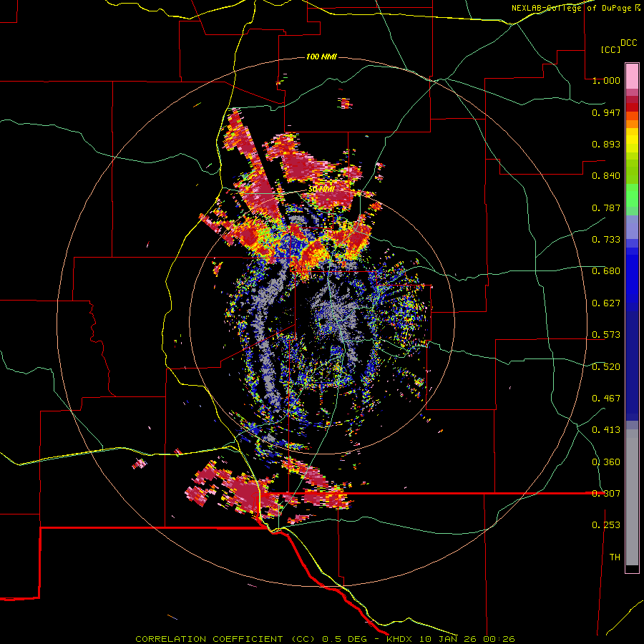Click the bright green segment of the color bar

[632, 195]
